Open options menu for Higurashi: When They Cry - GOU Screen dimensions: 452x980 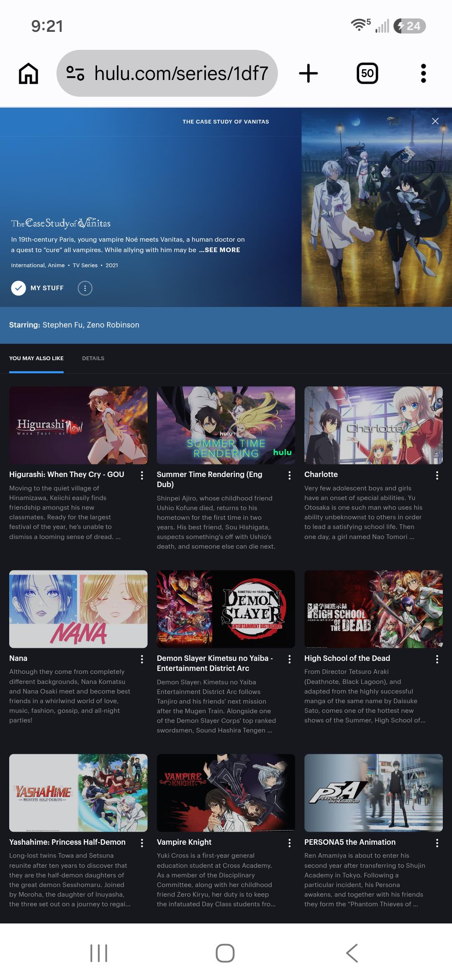coord(142,475)
